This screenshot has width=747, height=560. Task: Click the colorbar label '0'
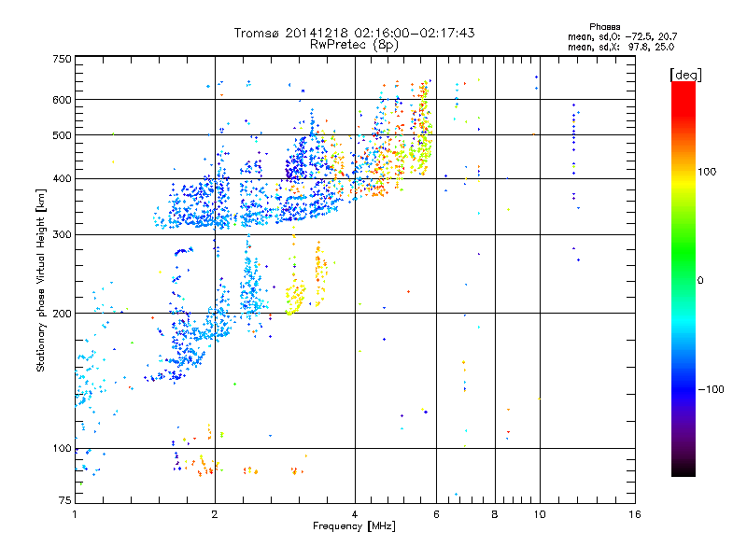700,281
